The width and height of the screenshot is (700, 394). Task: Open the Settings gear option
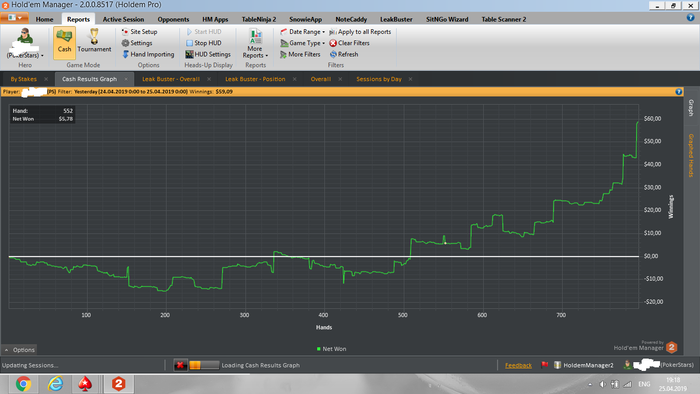click(137, 43)
